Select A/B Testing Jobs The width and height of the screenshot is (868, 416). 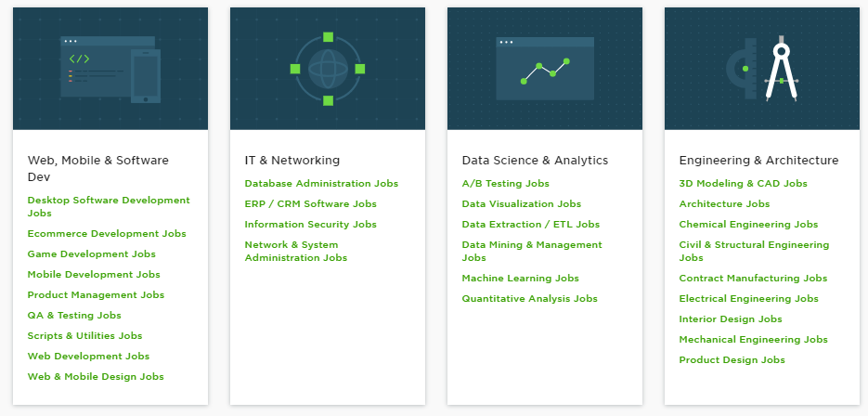pyautogui.click(x=506, y=183)
